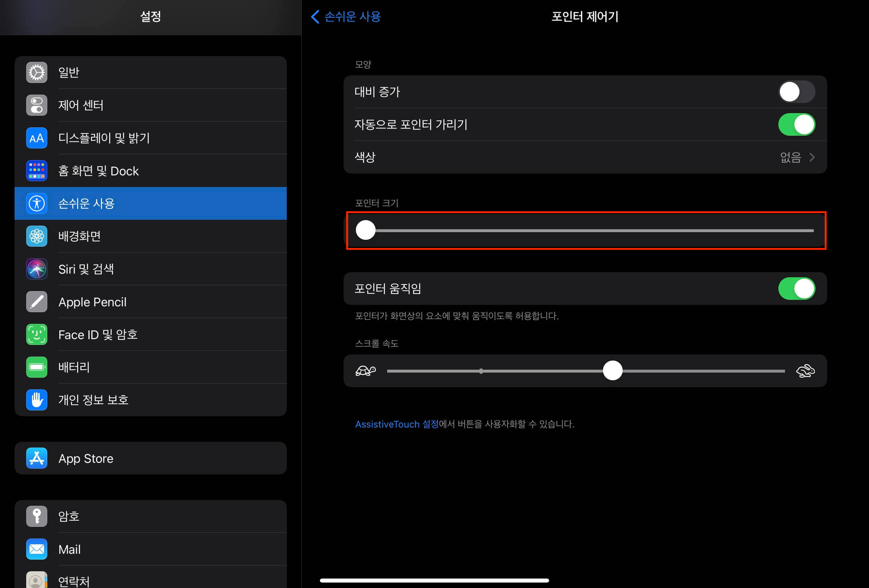Screen dimensions: 869x588
Task: Click the 포인터 크기 slider handle
Action: [365, 230]
